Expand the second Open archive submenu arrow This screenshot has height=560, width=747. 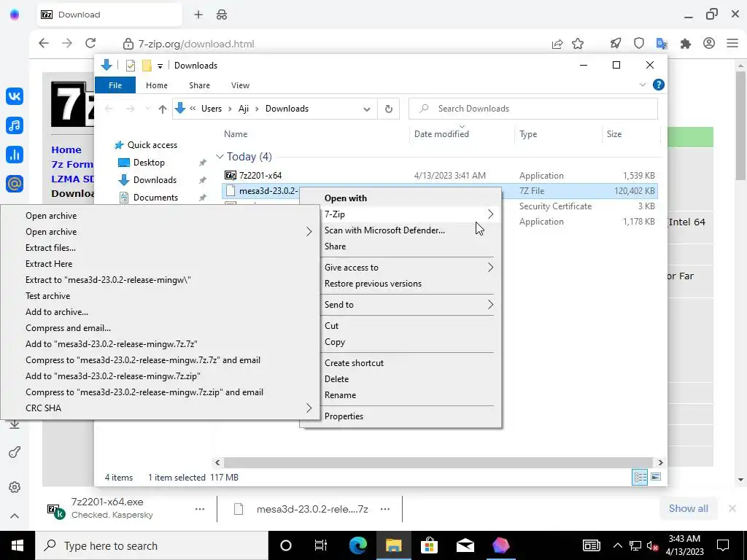click(309, 232)
